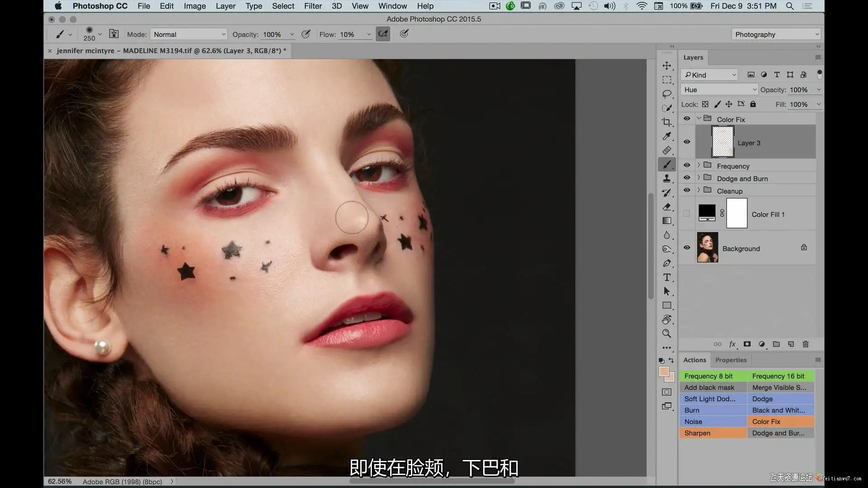Select the Move tool

666,66
